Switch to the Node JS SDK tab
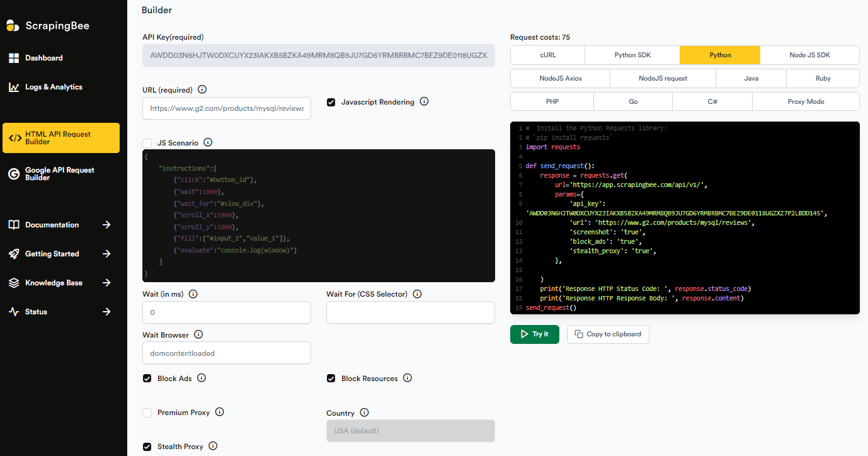 pyautogui.click(x=810, y=55)
